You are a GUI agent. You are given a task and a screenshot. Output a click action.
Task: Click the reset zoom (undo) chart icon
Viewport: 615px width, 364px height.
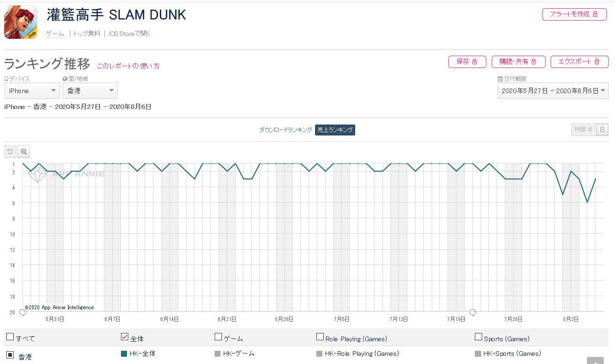tap(10, 151)
